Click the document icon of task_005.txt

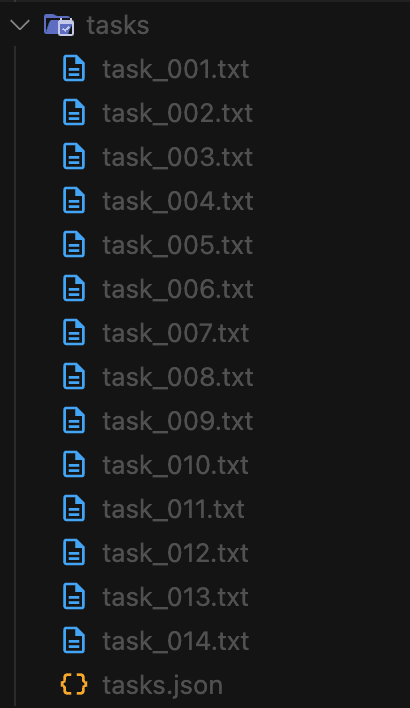[74, 245]
